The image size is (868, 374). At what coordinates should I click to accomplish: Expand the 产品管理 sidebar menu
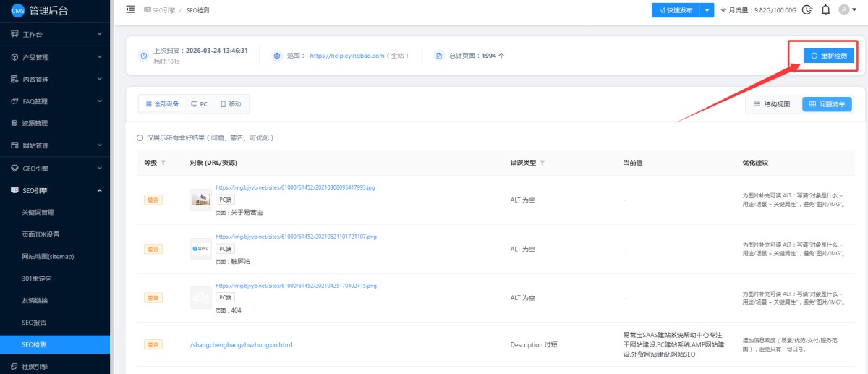click(55, 56)
